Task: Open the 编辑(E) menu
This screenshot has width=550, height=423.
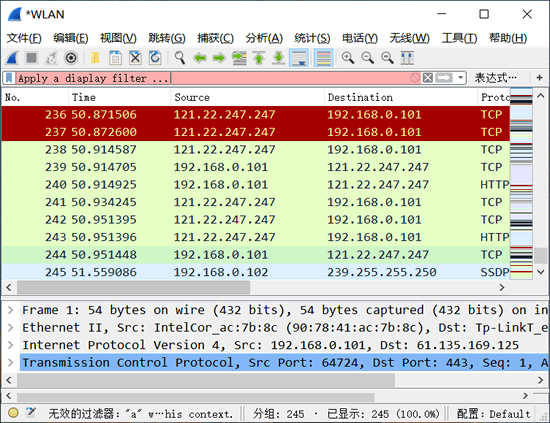Action: click(71, 38)
